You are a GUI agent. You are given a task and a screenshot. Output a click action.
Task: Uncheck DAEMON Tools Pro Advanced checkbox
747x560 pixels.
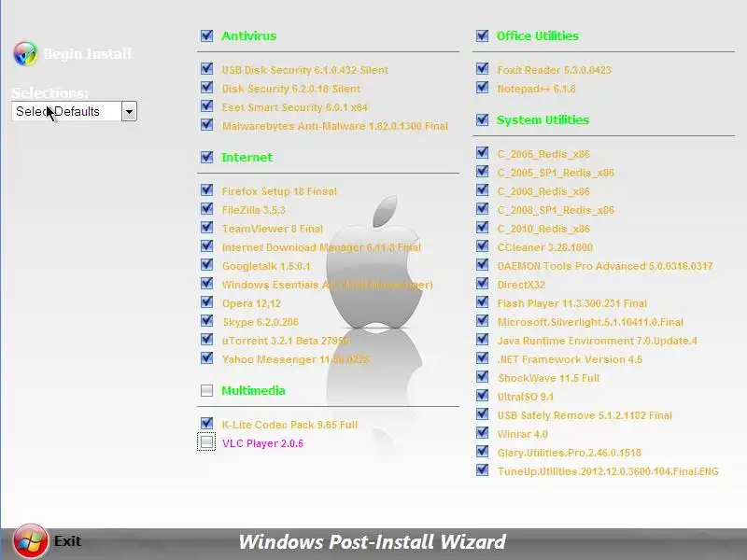(x=482, y=265)
